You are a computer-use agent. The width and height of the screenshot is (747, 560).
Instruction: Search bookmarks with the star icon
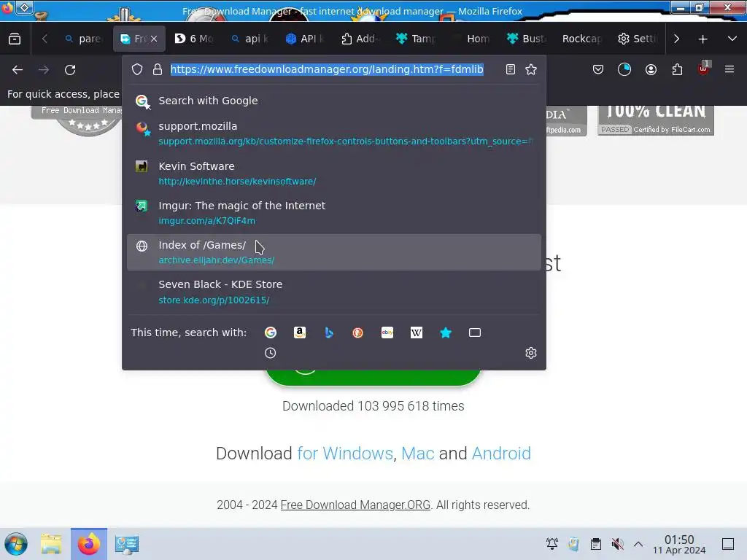coord(446,332)
